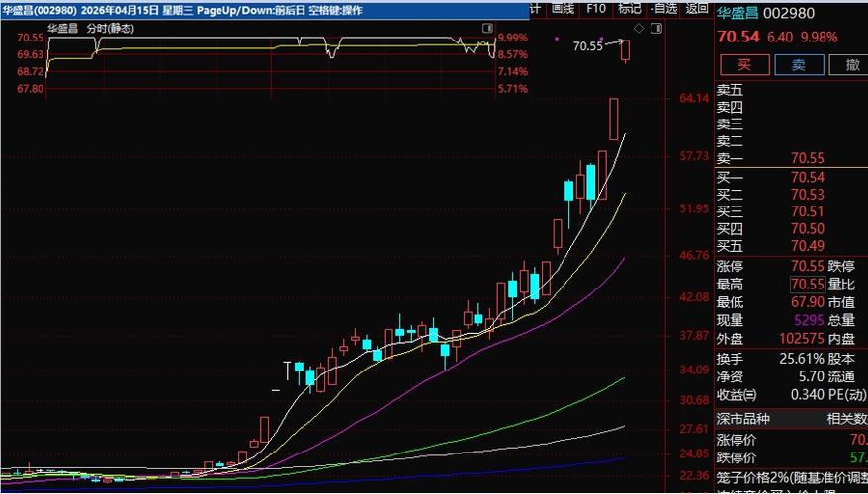Click the price change 6.40

click(779, 38)
